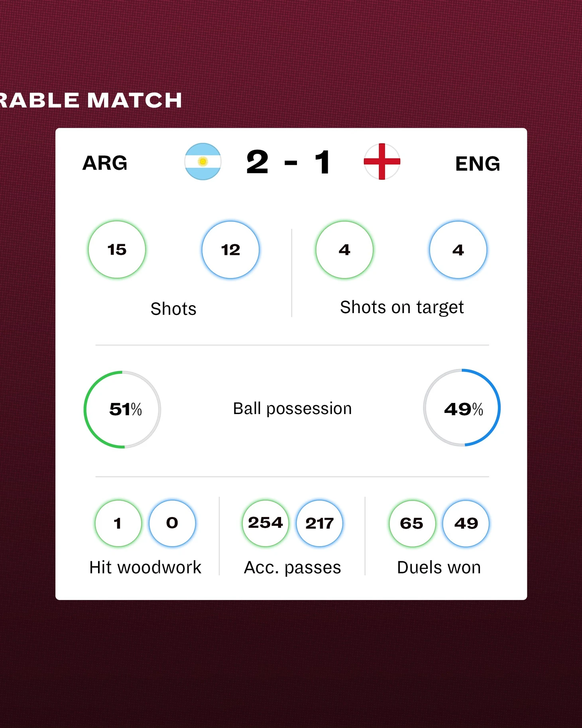This screenshot has height=728, width=582.
Task: Click the 217 accurate passes circle
Action: point(320,523)
